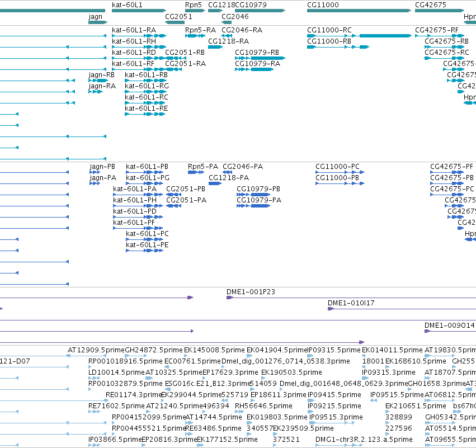This screenshot has width=476, height=448.
Task: Open EST IP09415.5prime label
Action: [x=334, y=395]
